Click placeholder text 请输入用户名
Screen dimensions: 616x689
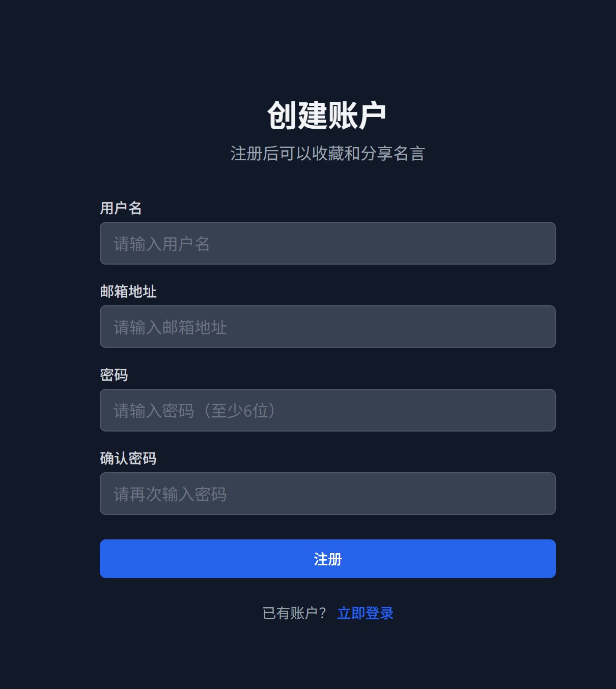[x=162, y=244]
